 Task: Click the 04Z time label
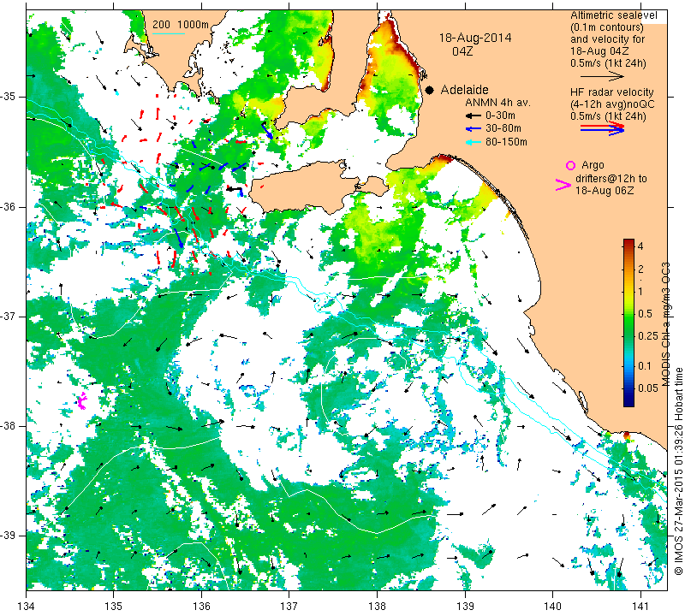pyautogui.click(x=462, y=51)
